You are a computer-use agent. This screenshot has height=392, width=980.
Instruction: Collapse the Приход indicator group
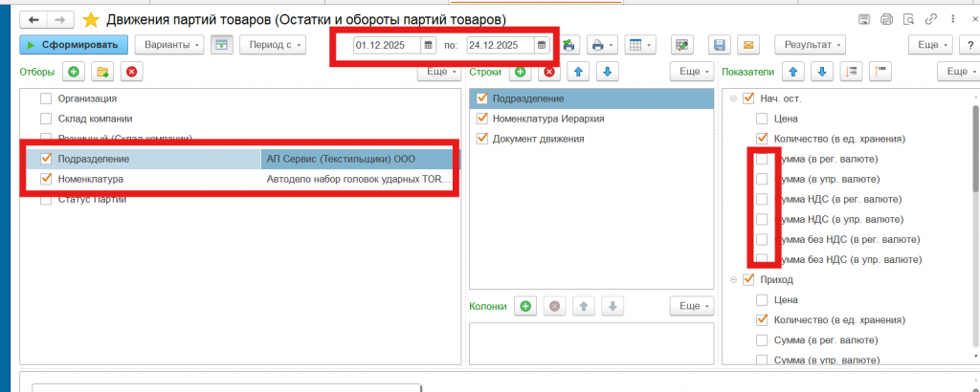click(x=733, y=280)
